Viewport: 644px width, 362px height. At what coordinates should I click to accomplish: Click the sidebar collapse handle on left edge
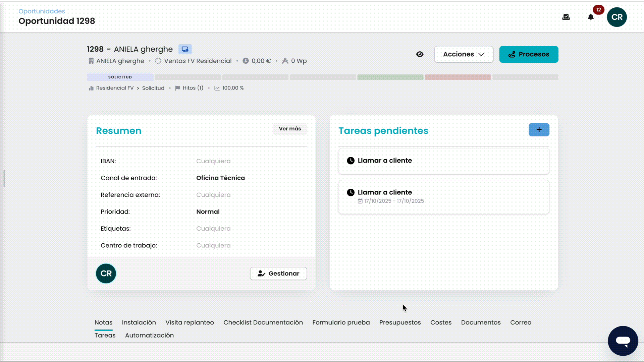pyautogui.click(x=4, y=179)
